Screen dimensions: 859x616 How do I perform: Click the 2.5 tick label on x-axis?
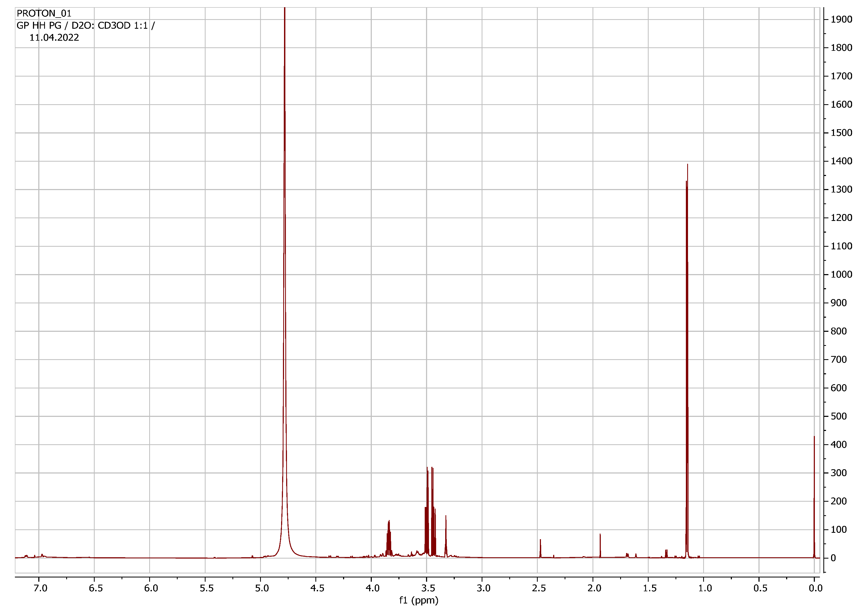[539, 588]
